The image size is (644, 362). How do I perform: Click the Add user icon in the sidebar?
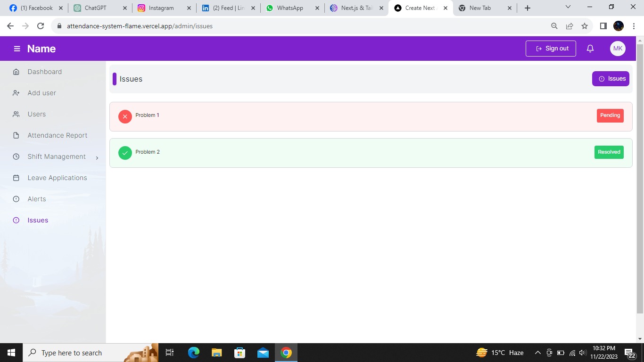[16, 93]
